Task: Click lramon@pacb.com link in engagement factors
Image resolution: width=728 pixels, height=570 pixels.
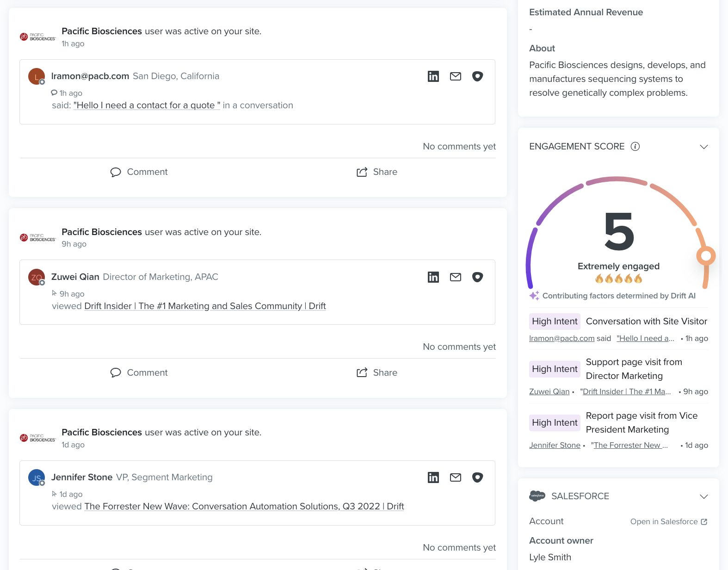Action: coord(562,339)
